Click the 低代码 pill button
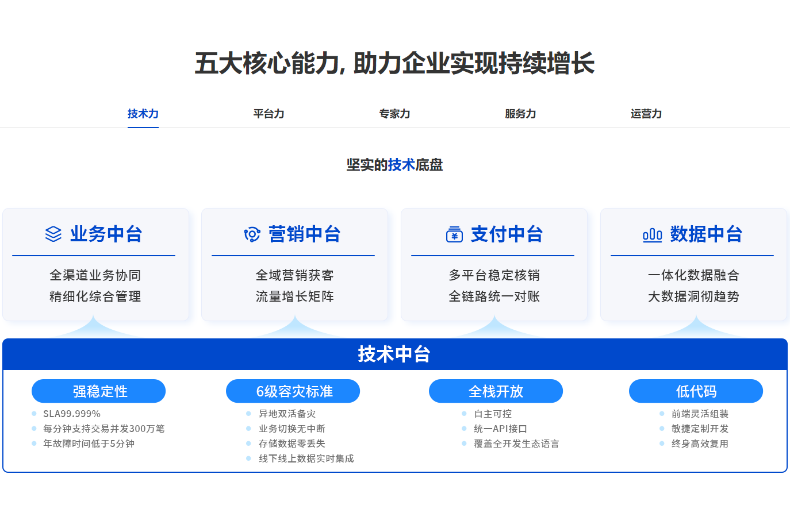The width and height of the screenshot is (790, 532). pos(696,391)
